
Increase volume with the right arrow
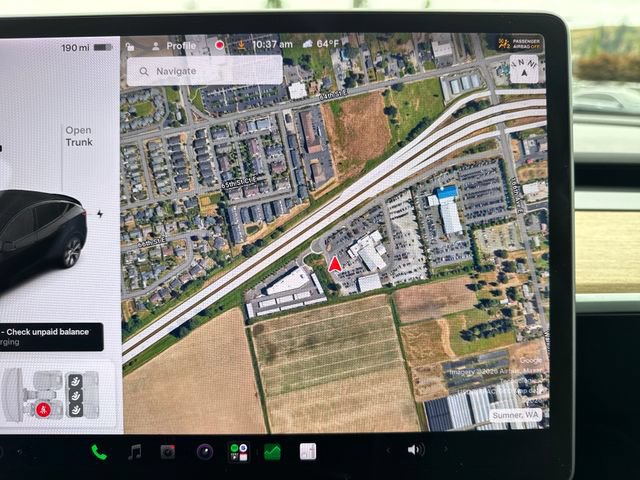pyautogui.click(x=446, y=449)
